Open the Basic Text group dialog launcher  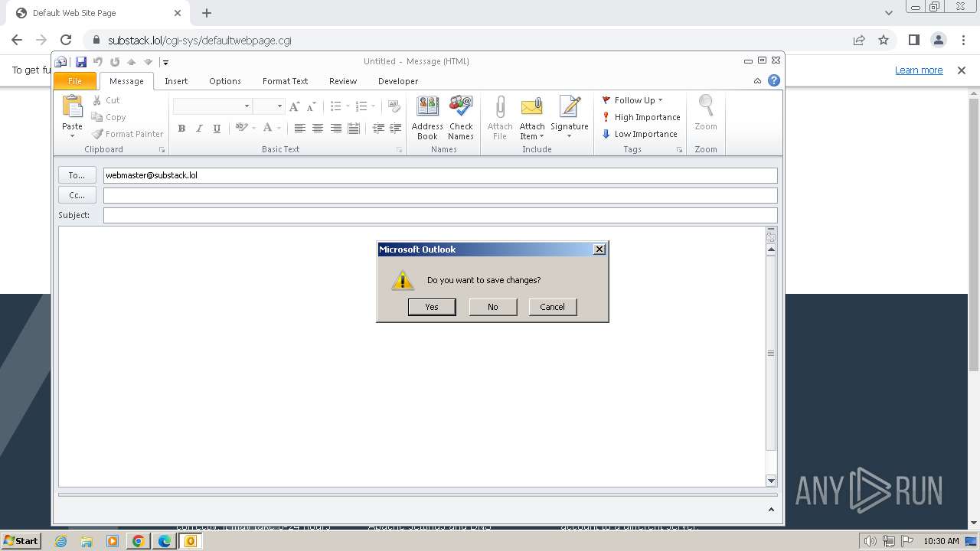(400, 150)
